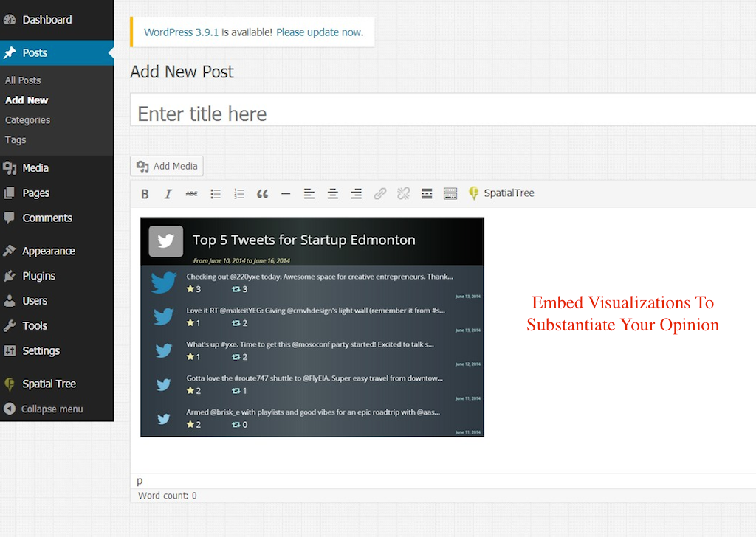Click the Tools wrench icon
This screenshot has width=756, height=537.
10,326
